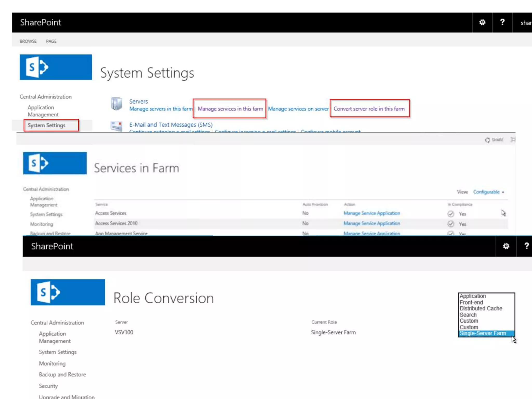Click the compliance check mark for Access Services 2010

(451, 224)
